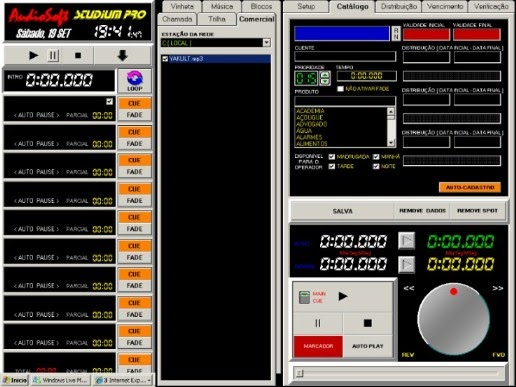This screenshot has height=387, width=516.
Task: Open the Setup tab
Action: click(x=306, y=6)
